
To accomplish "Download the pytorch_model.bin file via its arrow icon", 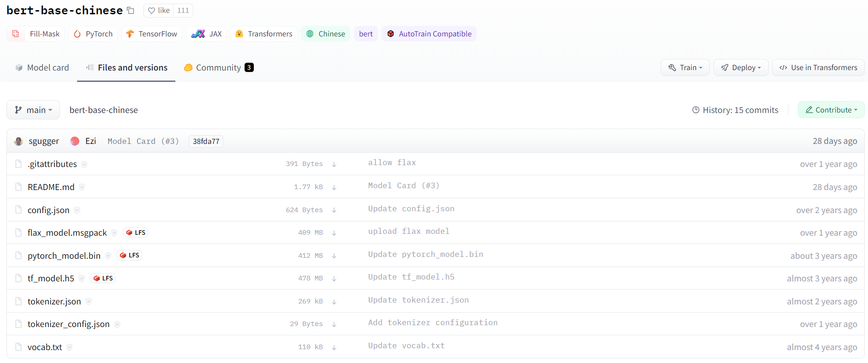I will pos(334,256).
